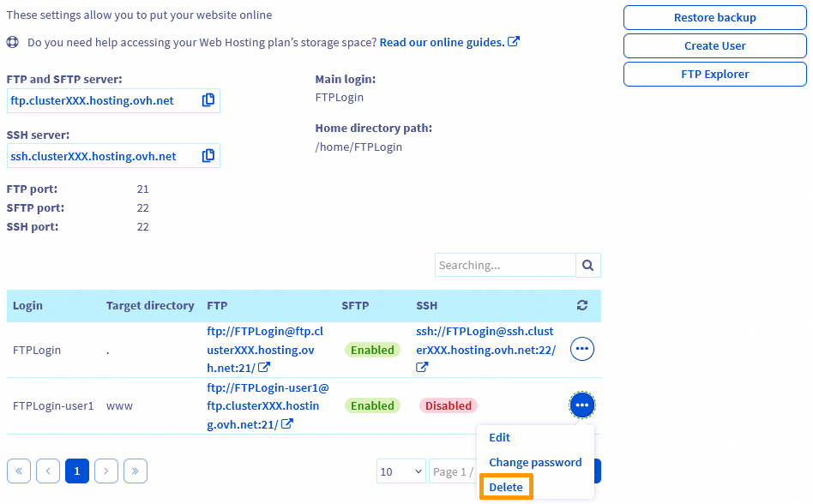Choose Change password from the menu
Viewport: 813px width, 504px height.
click(535, 462)
